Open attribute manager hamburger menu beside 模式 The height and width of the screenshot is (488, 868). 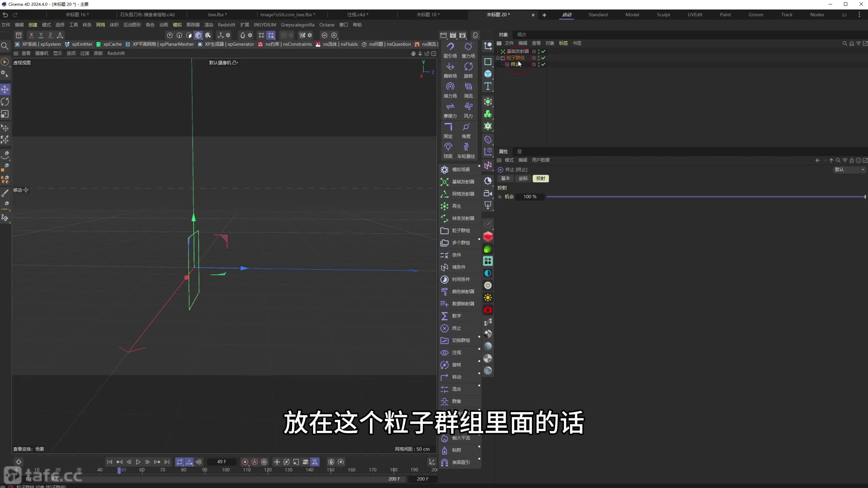[499, 160]
